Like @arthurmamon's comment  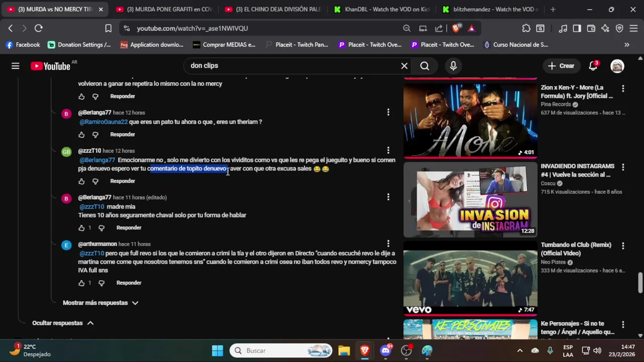pyautogui.click(x=82, y=283)
